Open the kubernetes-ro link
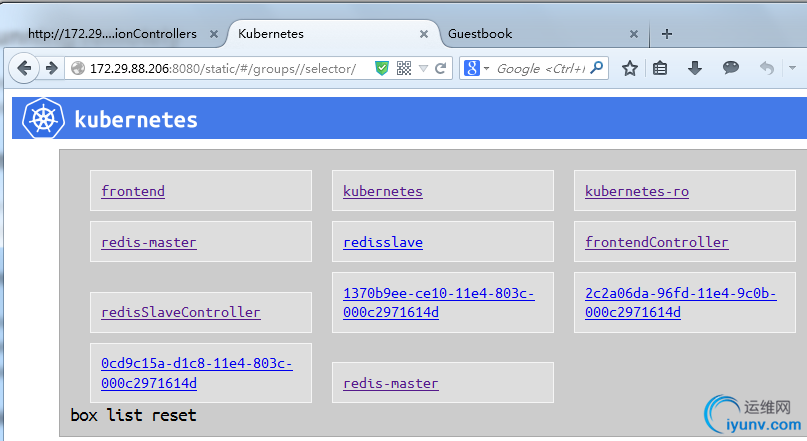Screen dimensions: 807x441 click(x=637, y=191)
